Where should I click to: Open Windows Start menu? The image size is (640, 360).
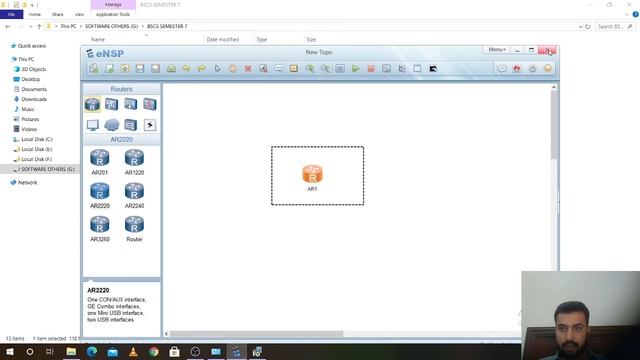tap(10, 351)
